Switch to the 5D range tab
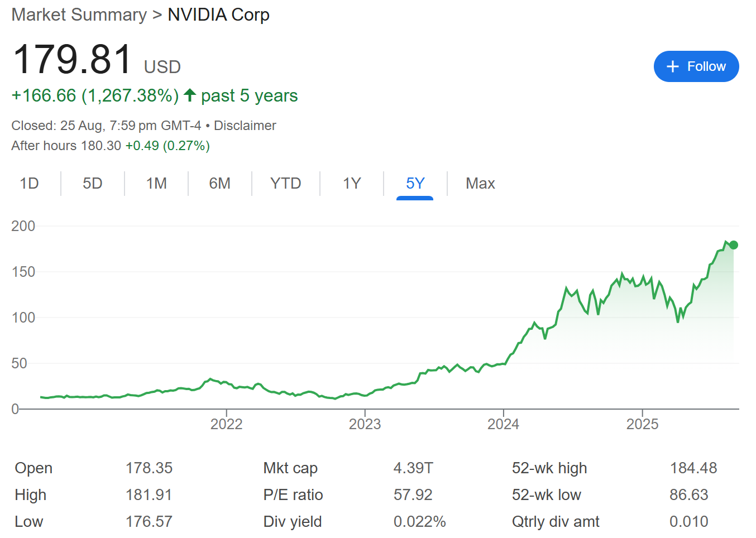The height and width of the screenshot is (538, 756). pos(93,184)
